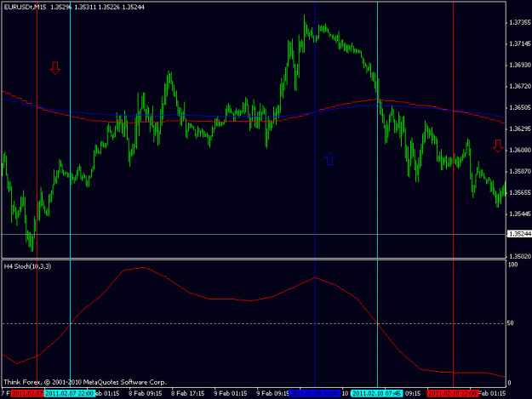Click the 1.35655 price axis label
532x399 pixels.
click(x=519, y=192)
